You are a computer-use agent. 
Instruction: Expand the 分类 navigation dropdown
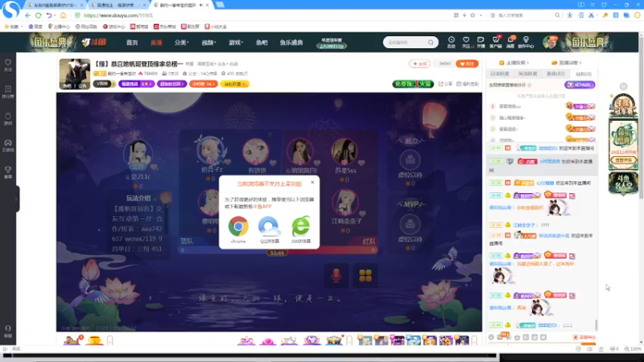coord(181,43)
